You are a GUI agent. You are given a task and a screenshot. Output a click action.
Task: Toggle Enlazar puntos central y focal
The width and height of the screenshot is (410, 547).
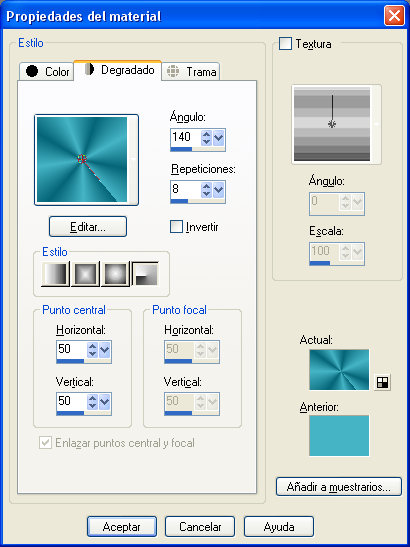pos(45,443)
